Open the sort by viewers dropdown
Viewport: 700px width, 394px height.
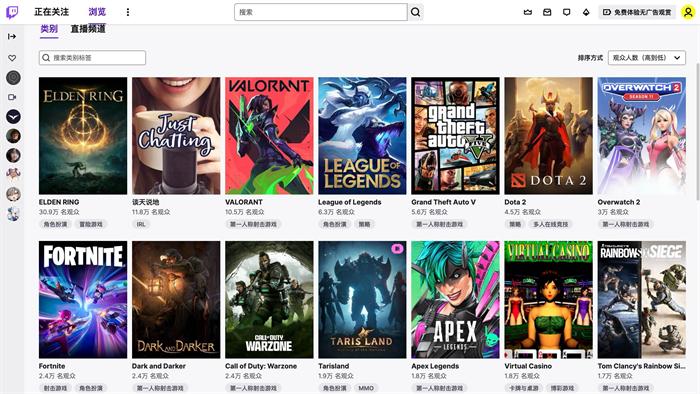coord(647,58)
